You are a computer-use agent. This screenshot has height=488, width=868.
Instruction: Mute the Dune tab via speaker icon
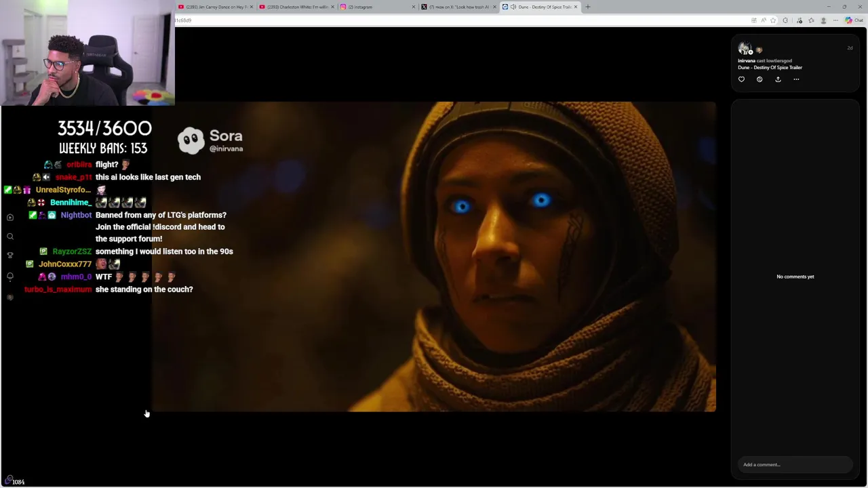513,7
